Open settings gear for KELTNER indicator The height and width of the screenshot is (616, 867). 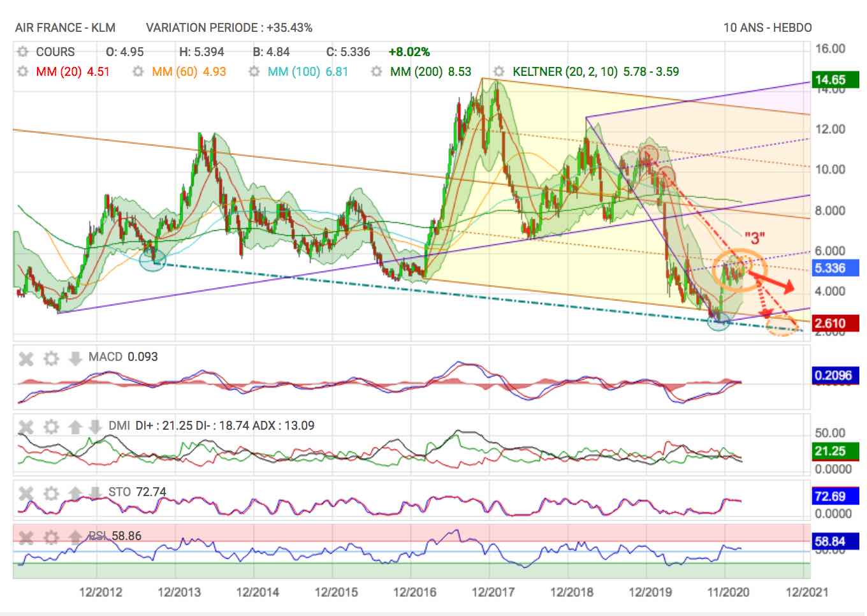point(499,71)
